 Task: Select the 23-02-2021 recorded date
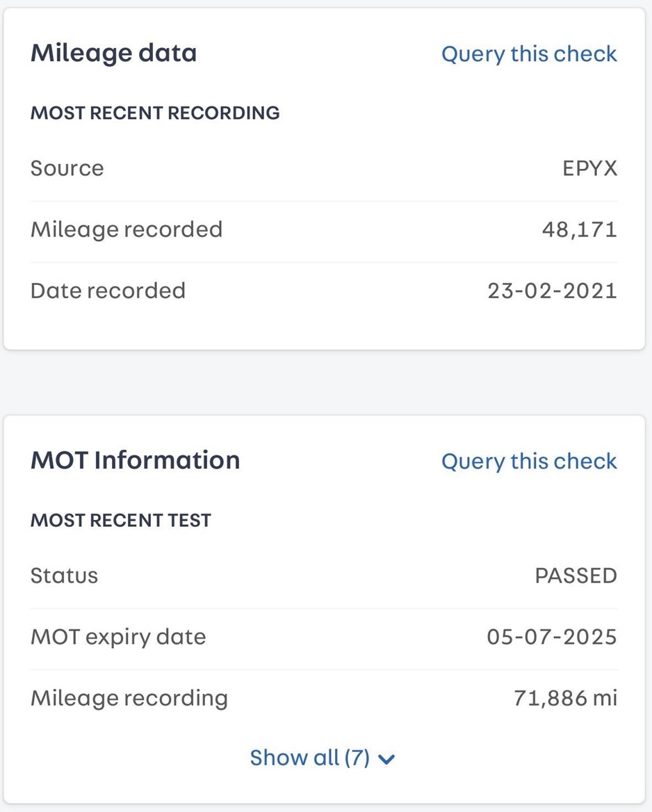(x=552, y=291)
